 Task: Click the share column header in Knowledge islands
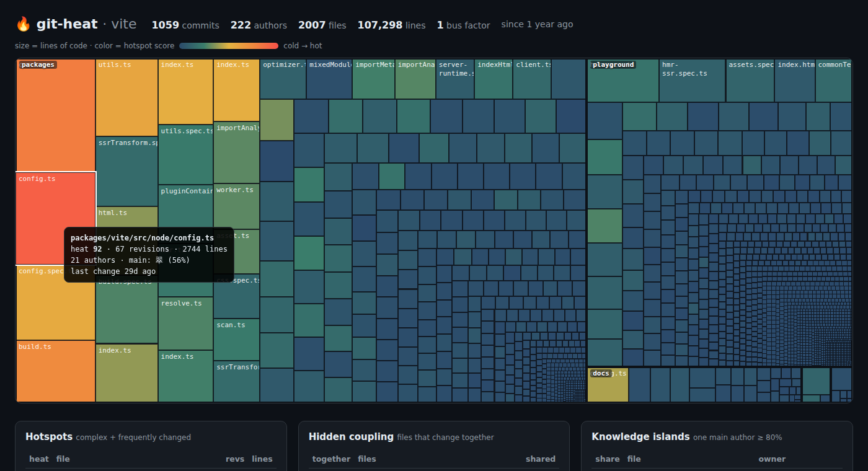608,459
